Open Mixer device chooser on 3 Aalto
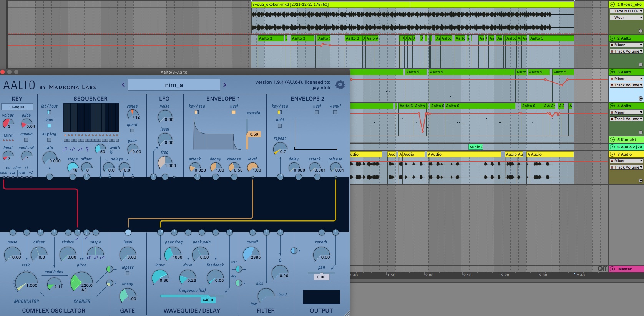Screen dimensions: 644x316 626,79
